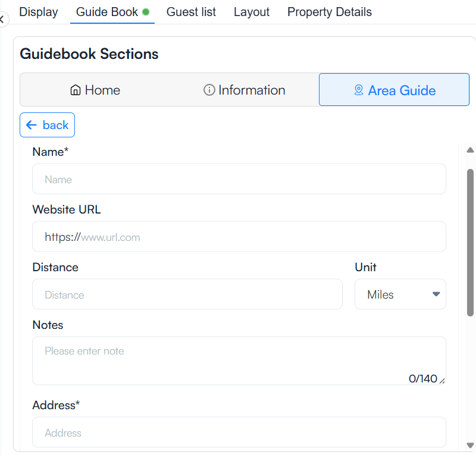The height and width of the screenshot is (455, 476).
Task: Focus the Address input field
Action: 239,432
